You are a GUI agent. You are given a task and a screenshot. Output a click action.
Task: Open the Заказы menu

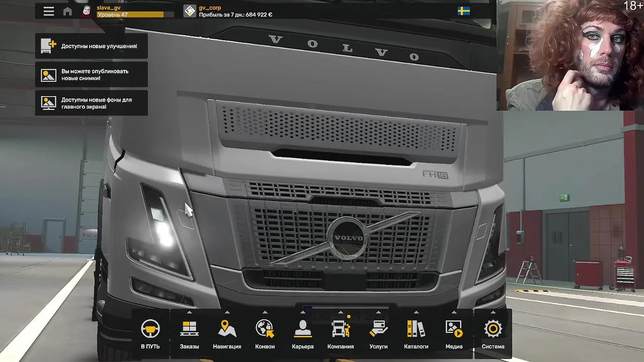click(190, 334)
